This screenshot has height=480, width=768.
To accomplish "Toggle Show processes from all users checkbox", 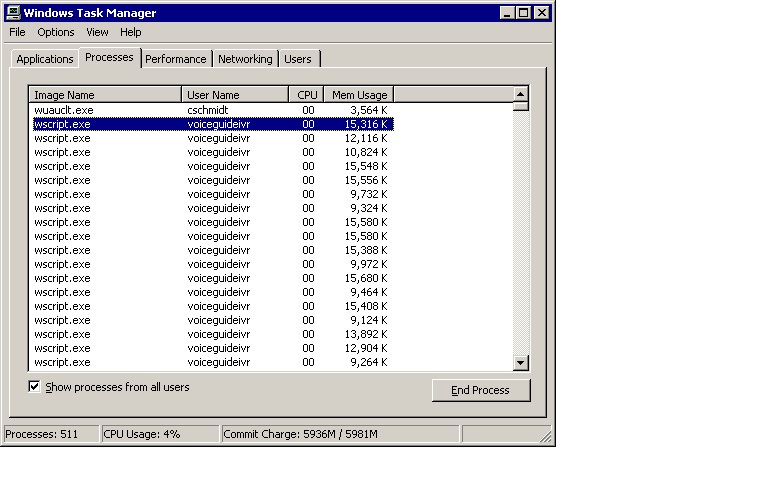I will point(34,386).
